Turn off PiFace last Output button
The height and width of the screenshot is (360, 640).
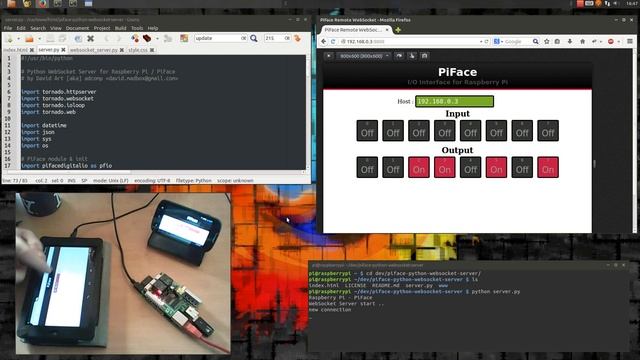(548, 167)
